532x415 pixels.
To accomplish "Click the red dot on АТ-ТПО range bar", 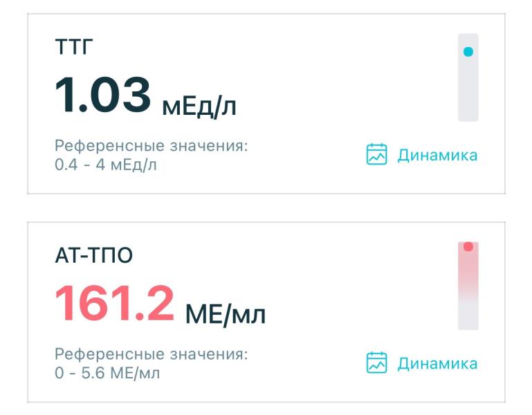I will tap(468, 246).
